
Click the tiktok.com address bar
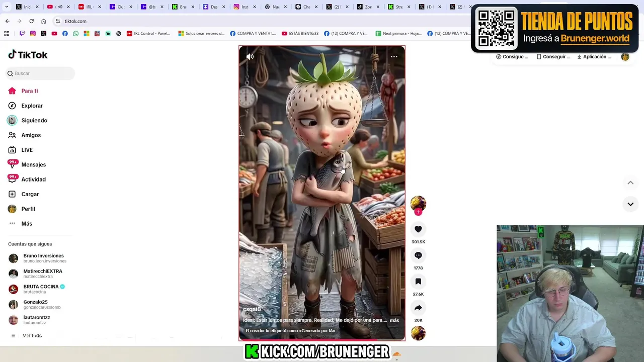tap(262, 21)
